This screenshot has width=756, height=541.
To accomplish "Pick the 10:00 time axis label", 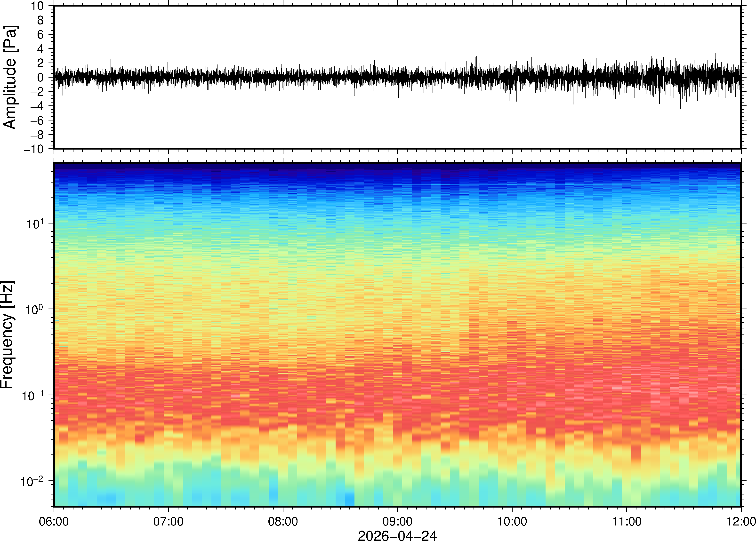I will pos(512,521).
